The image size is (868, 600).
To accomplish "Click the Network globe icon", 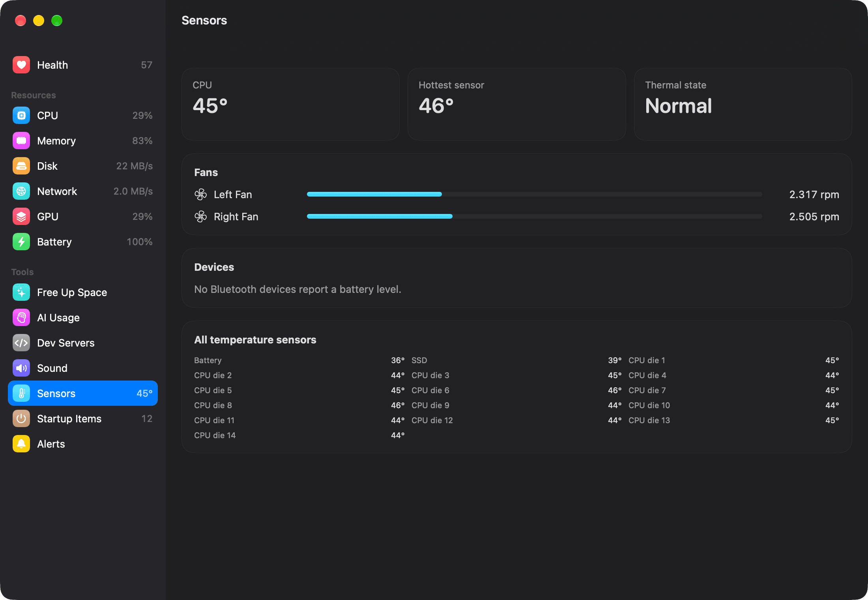I will [x=21, y=191].
